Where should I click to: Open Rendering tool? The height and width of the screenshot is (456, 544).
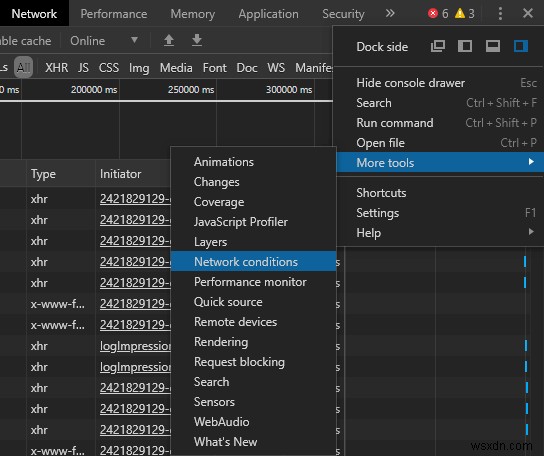tap(253, 342)
